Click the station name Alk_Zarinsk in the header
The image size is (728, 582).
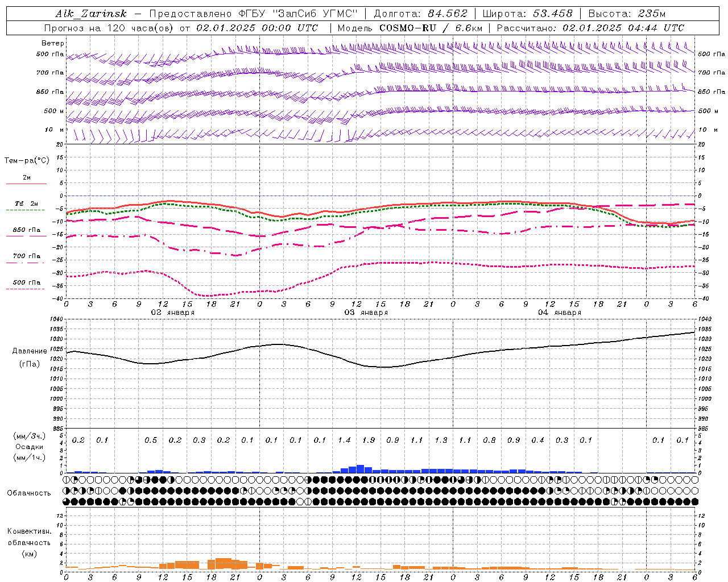pos(91,14)
